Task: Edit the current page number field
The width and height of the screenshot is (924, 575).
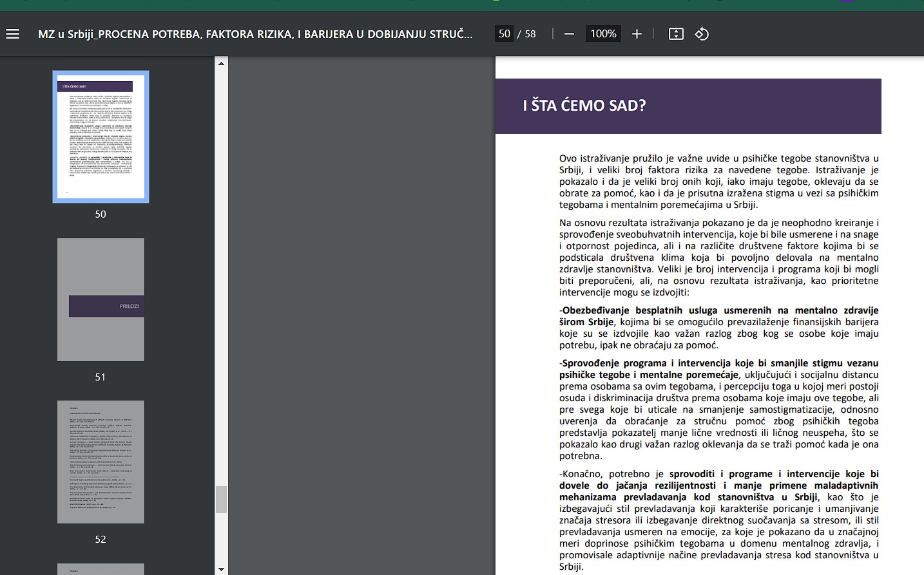Action: click(x=505, y=34)
